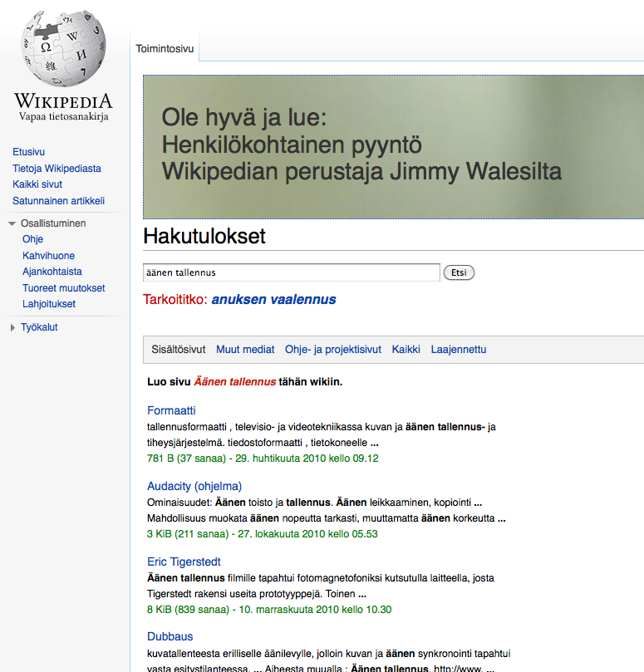The width and height of the screenshot is (644, 672).
Task: Follow the suggested 'anuksen vaalennus' link
Action: tap(273, 300)
